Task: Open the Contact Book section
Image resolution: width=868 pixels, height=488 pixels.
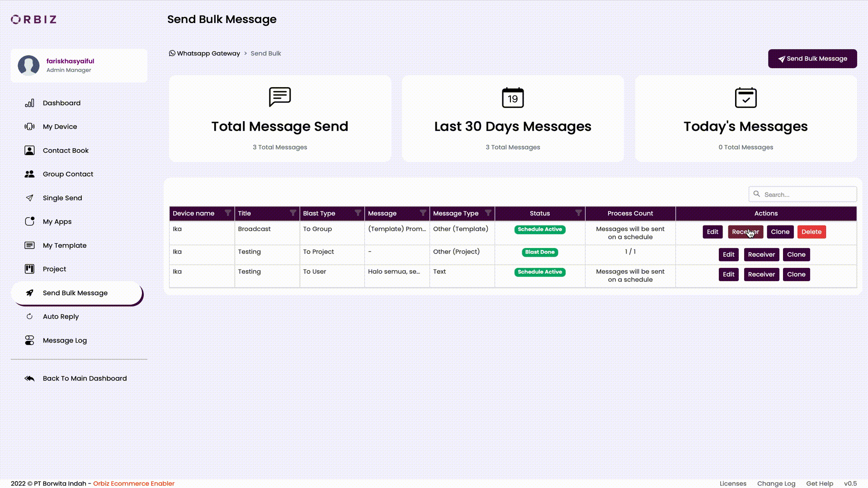Action: click(x=66, y=150)
